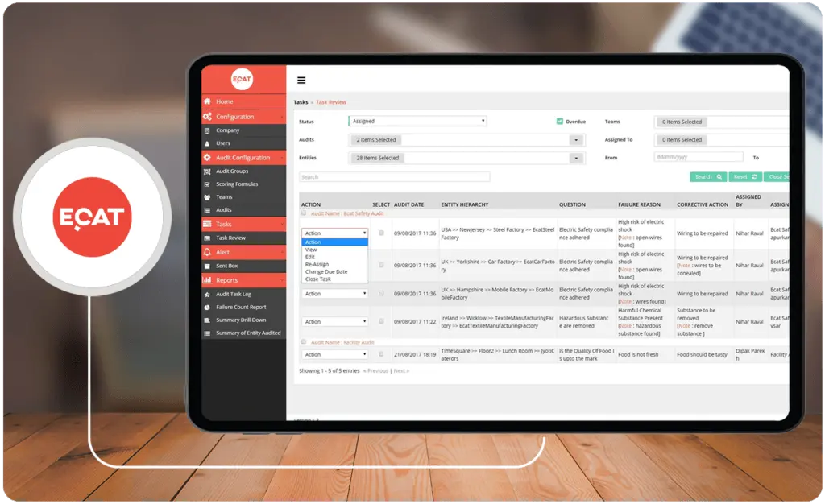
Task: Click the Audit Configuration gear icon
Action: [x=207, y=157]
